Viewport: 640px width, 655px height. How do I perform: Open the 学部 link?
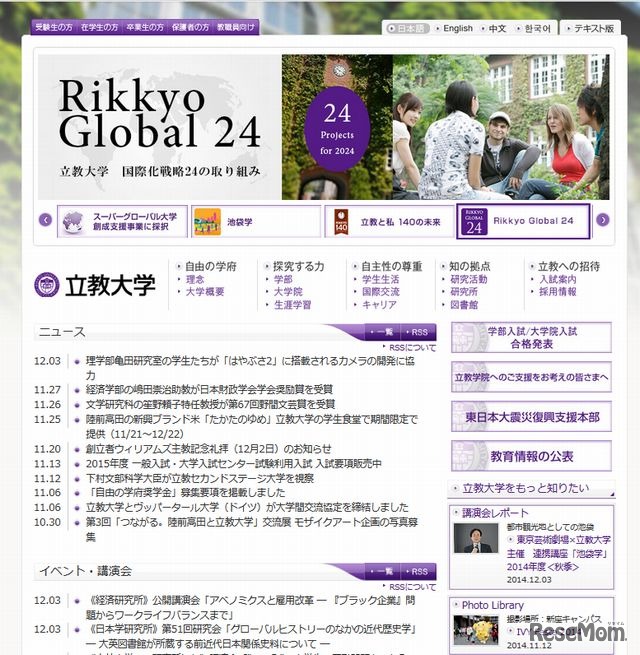283,279
